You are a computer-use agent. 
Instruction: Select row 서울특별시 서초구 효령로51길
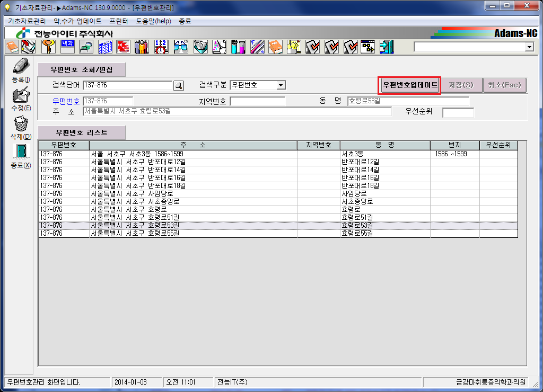pyautogui.click(x=278, y=218)
